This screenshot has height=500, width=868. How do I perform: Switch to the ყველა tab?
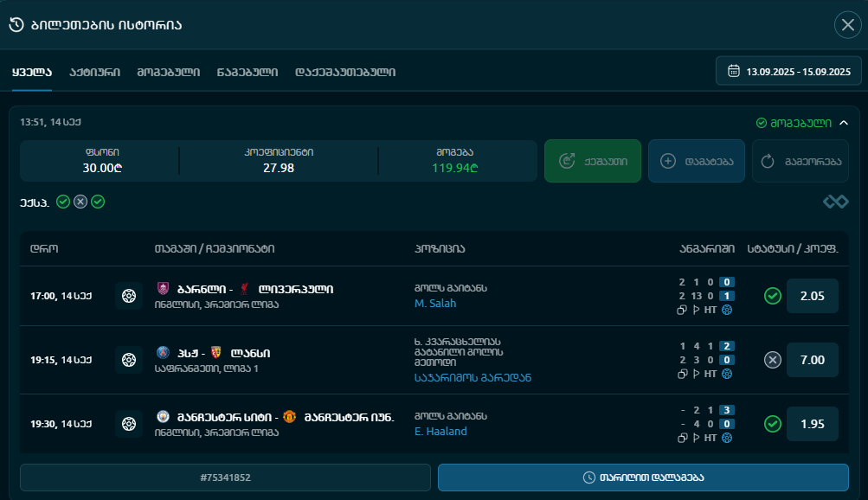pos(31,72)
